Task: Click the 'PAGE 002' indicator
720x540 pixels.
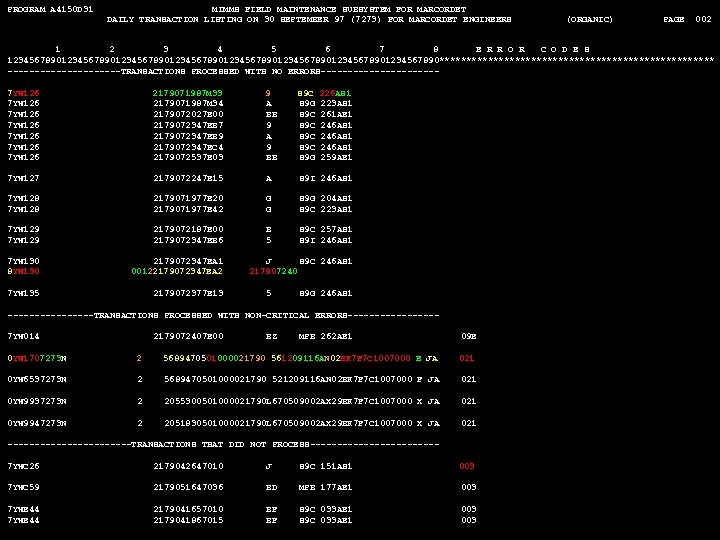Action: pyautogui.click(x=687, y=19)
